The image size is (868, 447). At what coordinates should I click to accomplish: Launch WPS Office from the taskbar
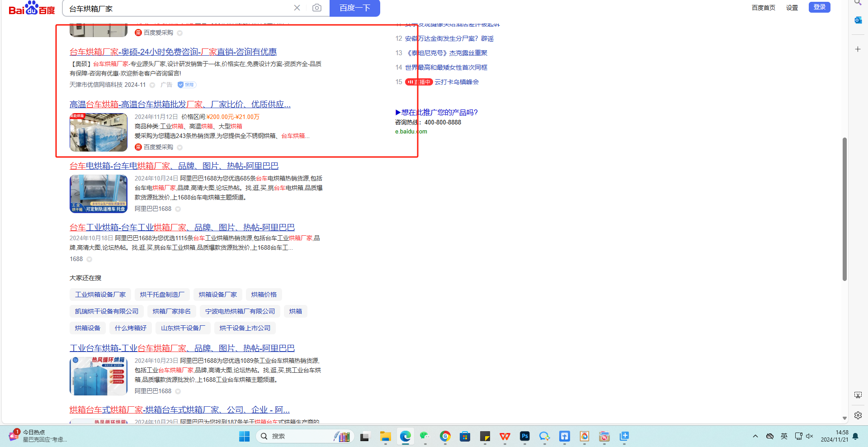pos(505,436)
